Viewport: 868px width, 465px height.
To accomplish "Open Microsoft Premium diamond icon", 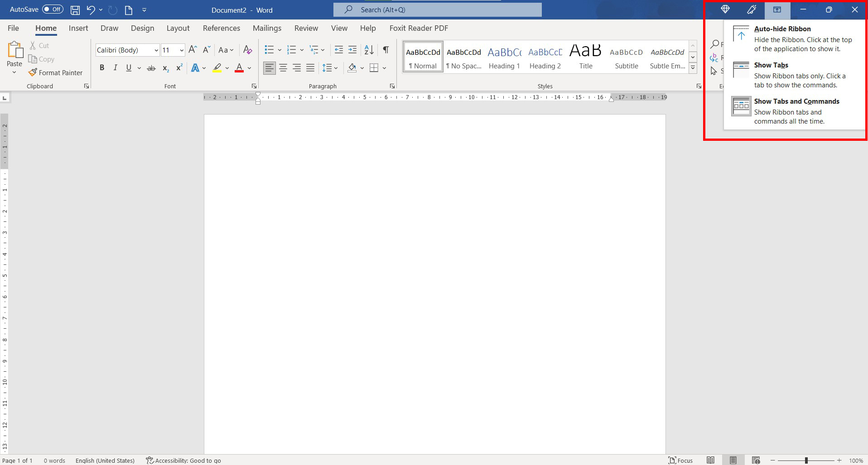I will pyautogui.click(x=725, y=10).
